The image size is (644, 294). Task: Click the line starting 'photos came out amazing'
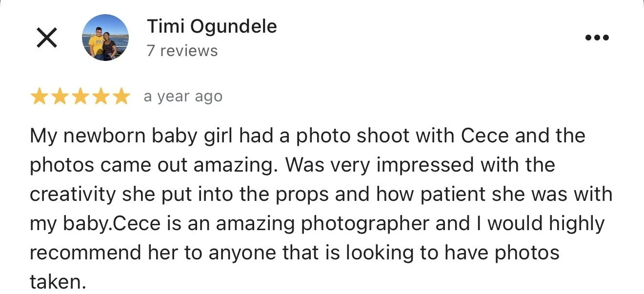point(292,165)
